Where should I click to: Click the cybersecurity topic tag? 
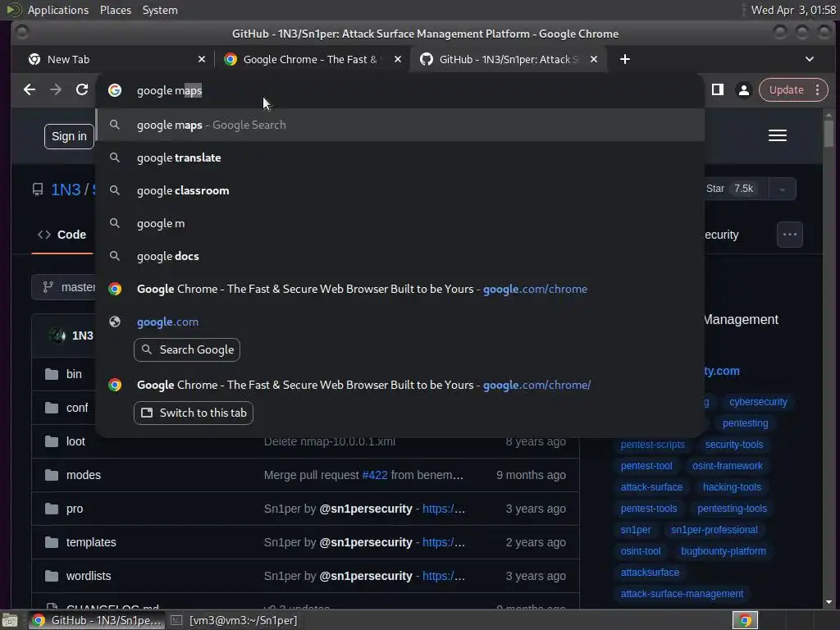pos(758,402)
